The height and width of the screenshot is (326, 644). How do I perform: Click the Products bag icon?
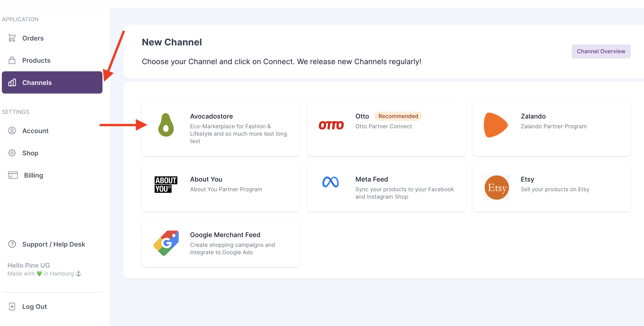[x=12, y=60]
